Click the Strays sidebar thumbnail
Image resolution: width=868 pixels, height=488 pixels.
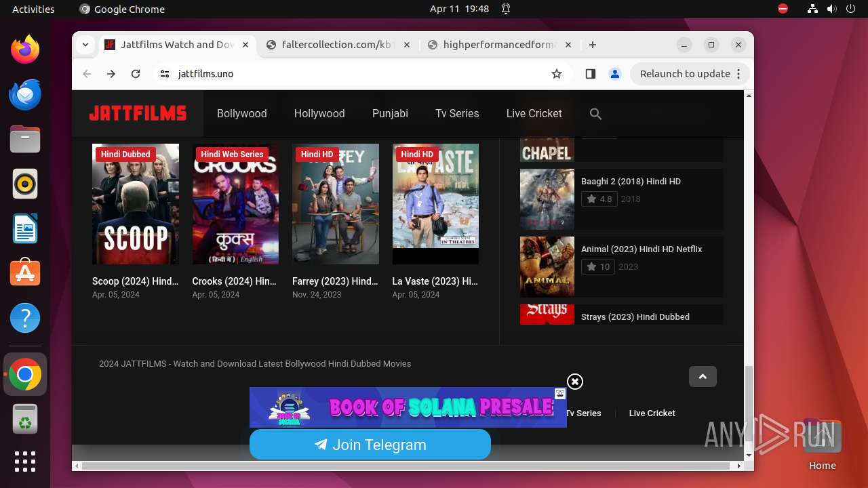[547, 314]
